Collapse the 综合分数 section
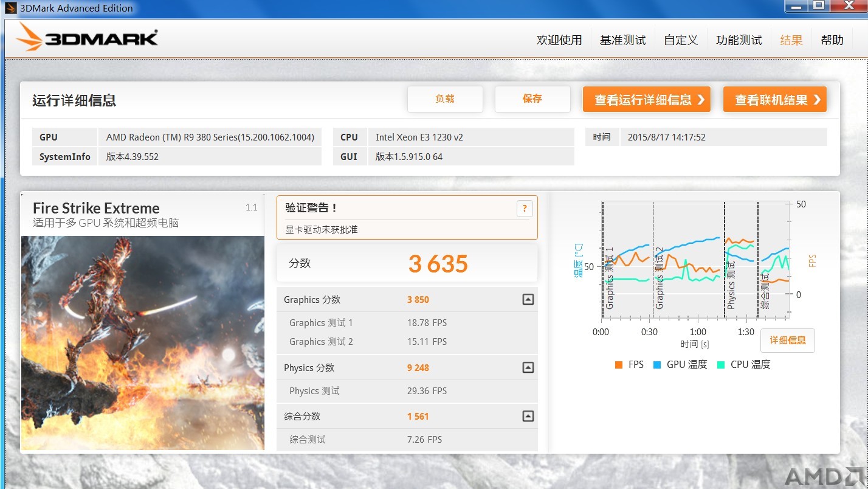This screenshot has width=868, height=489. [528, 416]
